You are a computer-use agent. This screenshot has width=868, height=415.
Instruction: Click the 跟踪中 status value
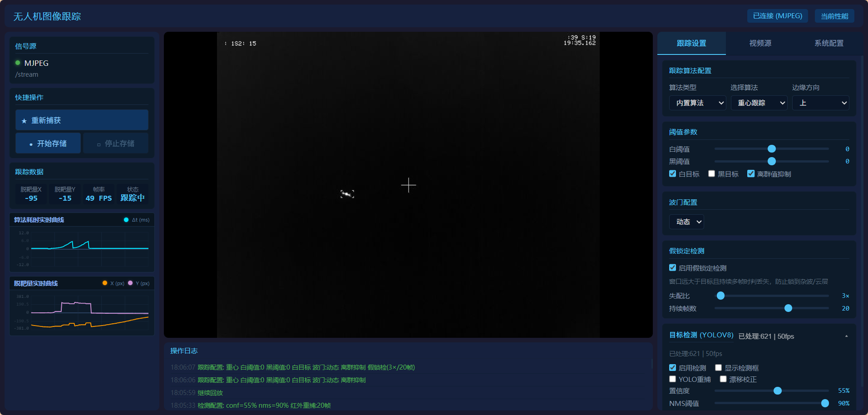(x=133, y=198)
